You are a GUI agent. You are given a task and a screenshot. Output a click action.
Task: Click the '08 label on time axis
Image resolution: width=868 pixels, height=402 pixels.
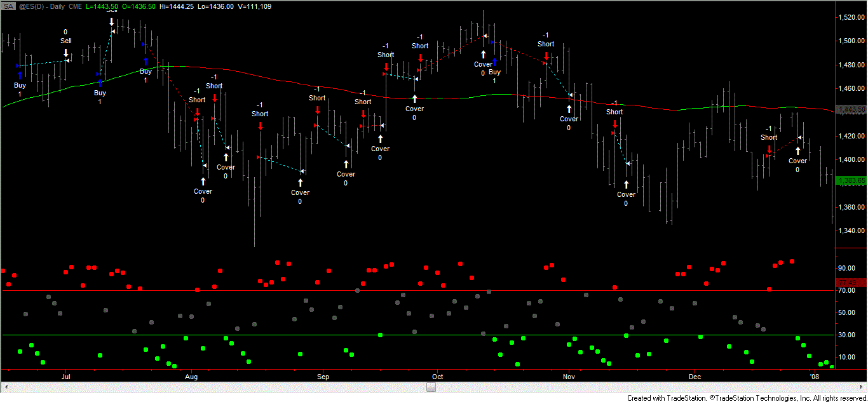point(814,377)
